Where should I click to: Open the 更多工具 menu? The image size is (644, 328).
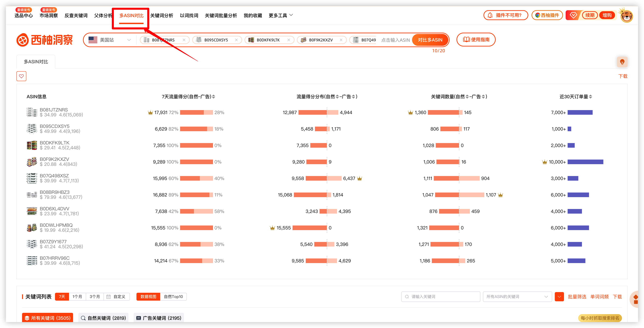[281, 15]
